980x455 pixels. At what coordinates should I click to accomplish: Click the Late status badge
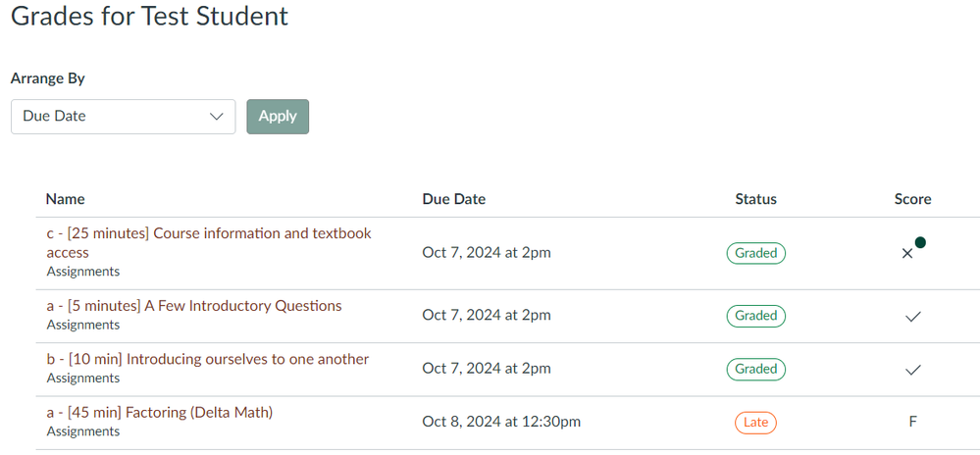point(756,423)
